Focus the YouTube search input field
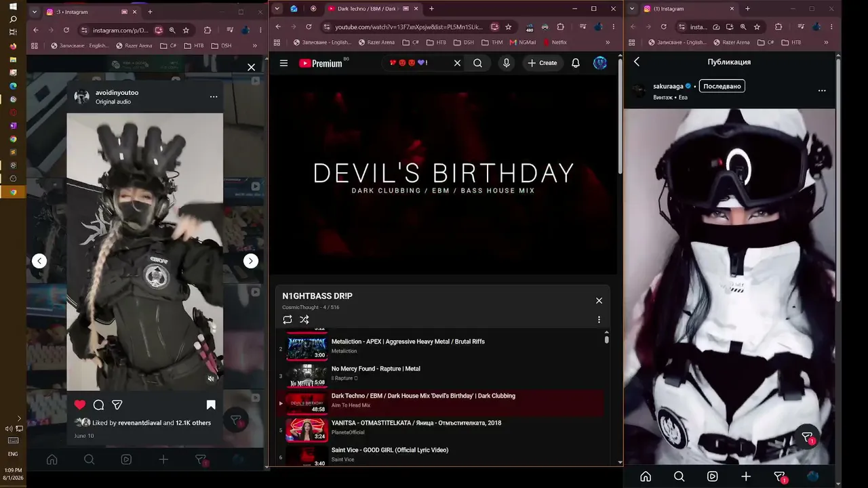This screenshot has height=488, width=868. 418,63
